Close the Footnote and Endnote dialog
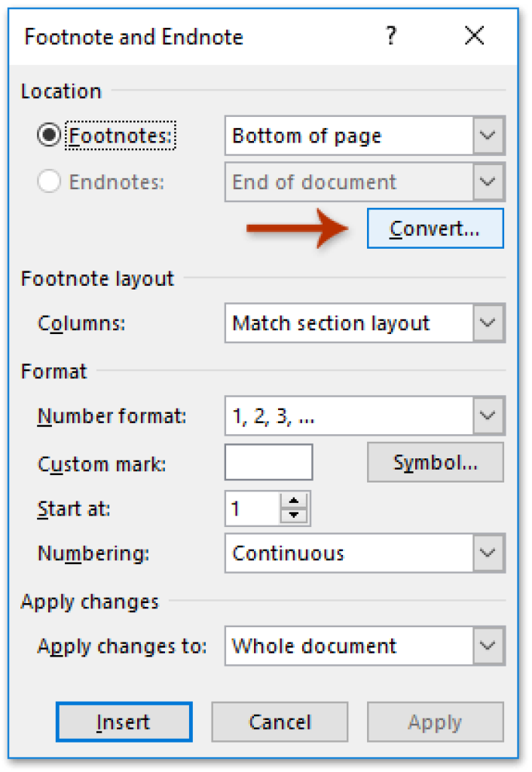This screenshot has width=532, height=772. 474,35
